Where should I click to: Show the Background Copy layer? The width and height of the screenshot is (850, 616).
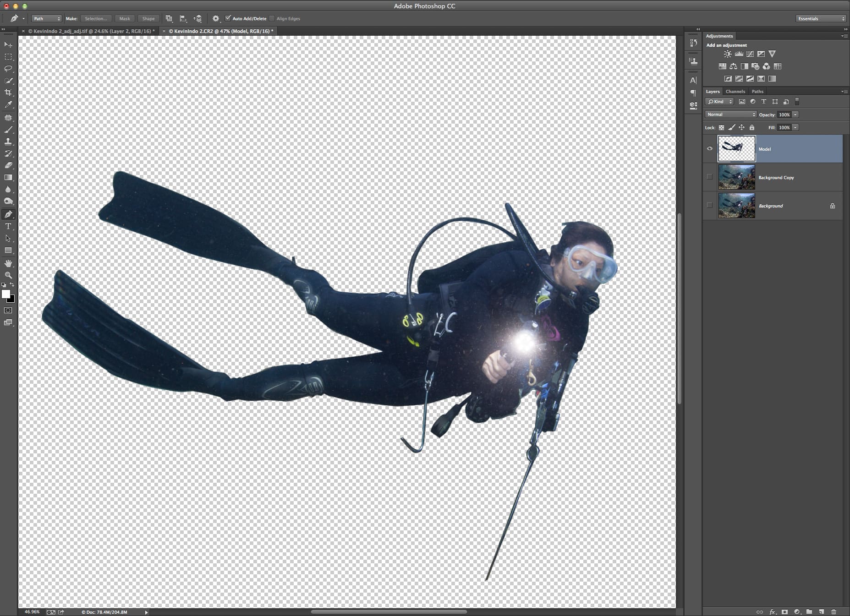click(x=710, y=177)
